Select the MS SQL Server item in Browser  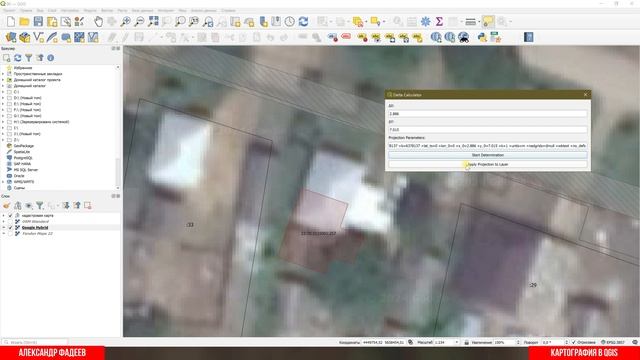(25, 170)
